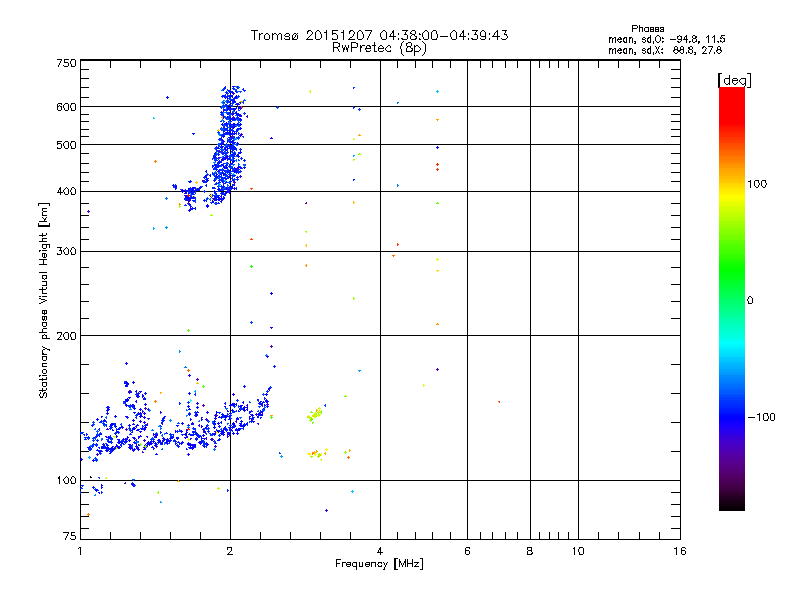Click the y-axis tick label "750"

[66, 63]
